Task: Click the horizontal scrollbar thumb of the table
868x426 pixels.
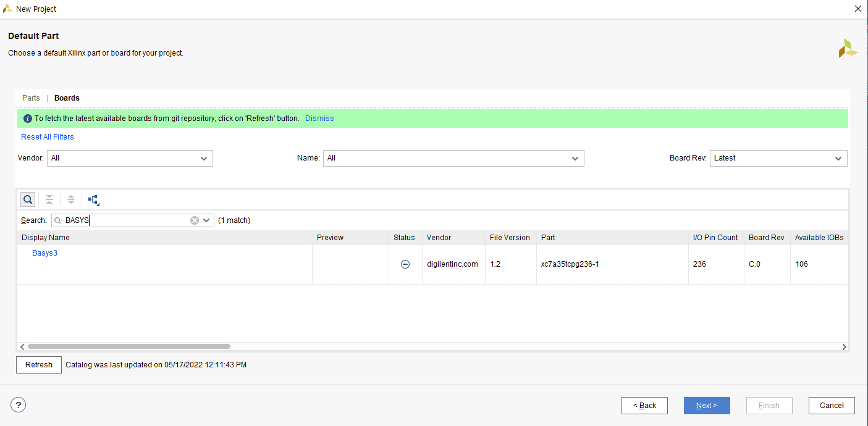Action: pyautogui.click(x=129, y=347)
